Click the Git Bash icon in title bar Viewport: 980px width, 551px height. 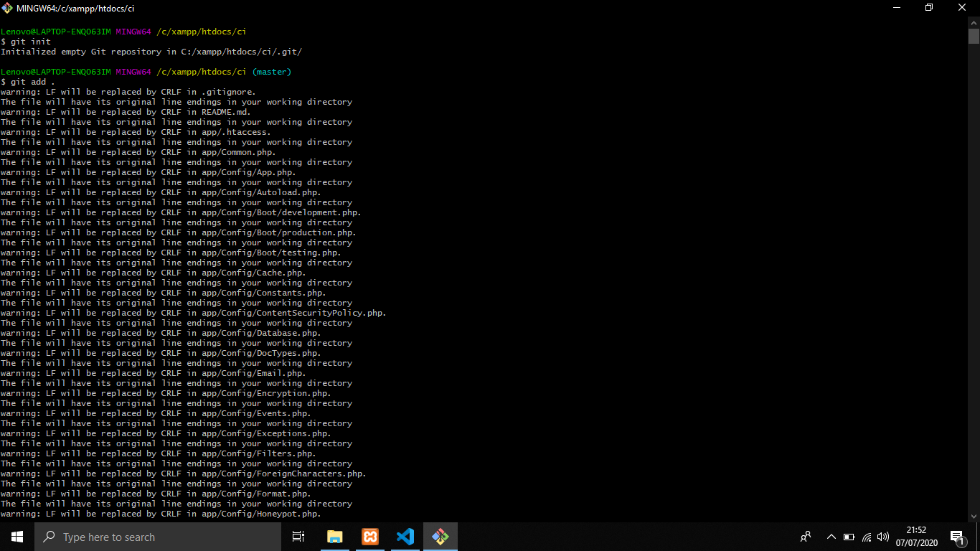click(x=8, y=8)
